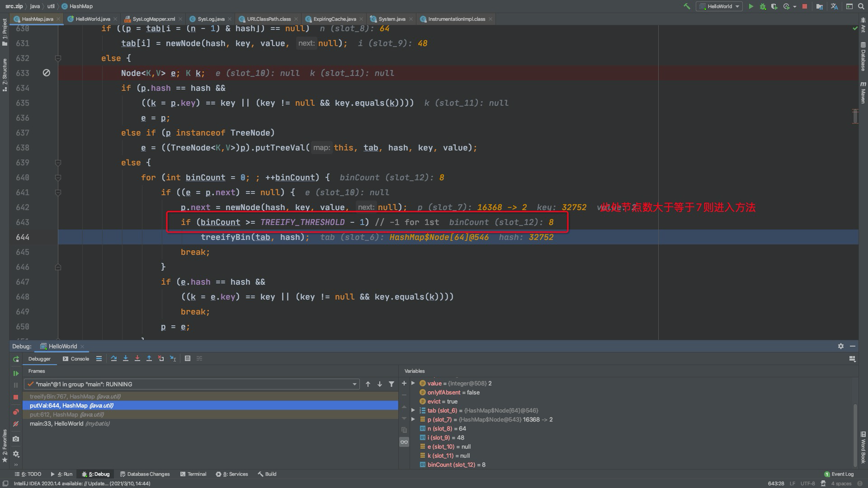Open the Console tab in Debug
The width and height of the screenshot is (868, 488).
[x=76, y=359]
